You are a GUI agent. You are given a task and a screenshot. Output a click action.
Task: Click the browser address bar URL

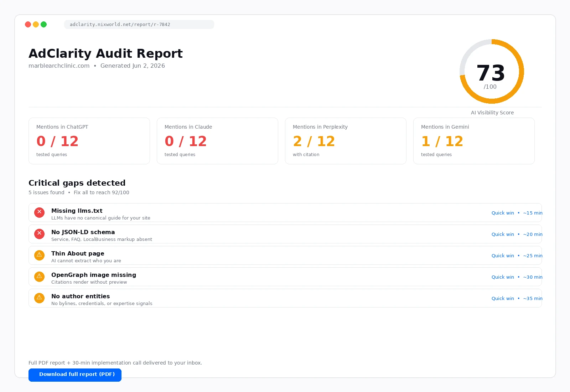tap(139, 24)
